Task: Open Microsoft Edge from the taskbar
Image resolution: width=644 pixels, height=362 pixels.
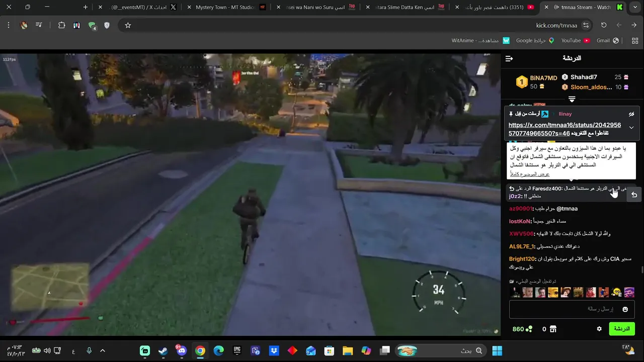Action: [218, 350]
